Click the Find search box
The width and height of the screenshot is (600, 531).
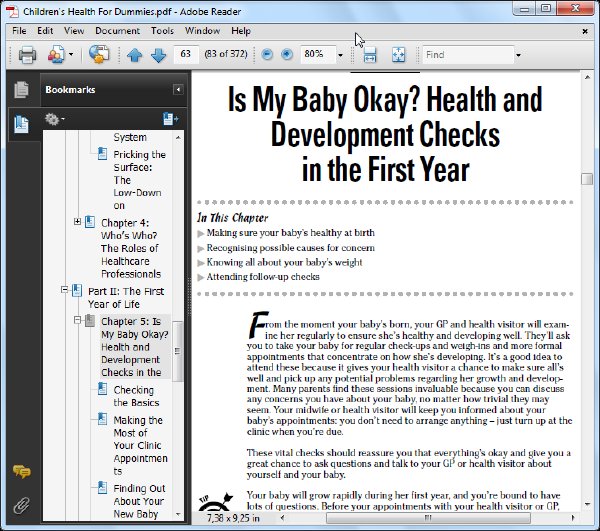[468, 55]
